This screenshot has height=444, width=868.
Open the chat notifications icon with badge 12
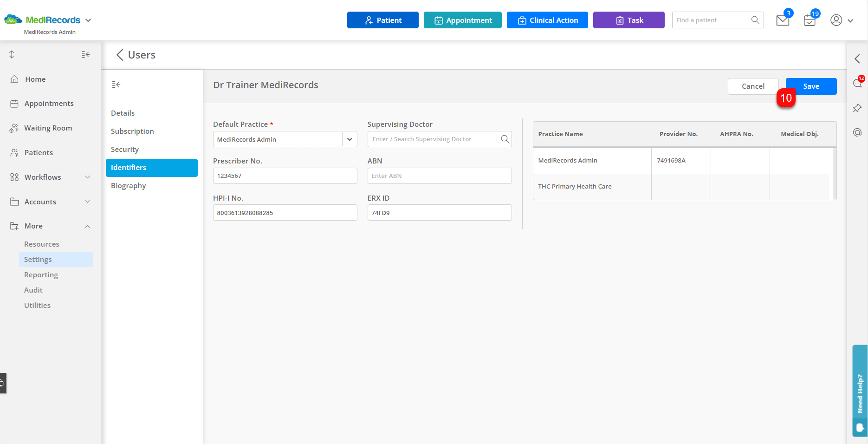click(x=857, y=83)
